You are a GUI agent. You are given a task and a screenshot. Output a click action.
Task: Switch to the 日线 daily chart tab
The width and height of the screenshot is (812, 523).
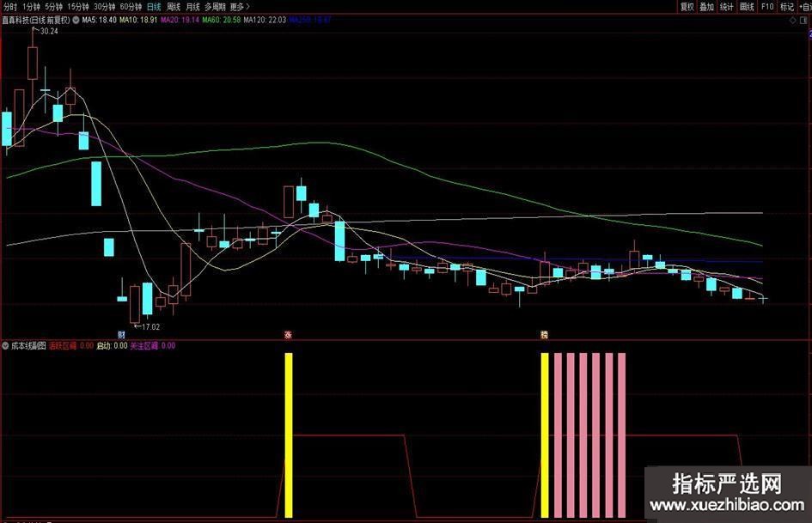pos(154,7)
